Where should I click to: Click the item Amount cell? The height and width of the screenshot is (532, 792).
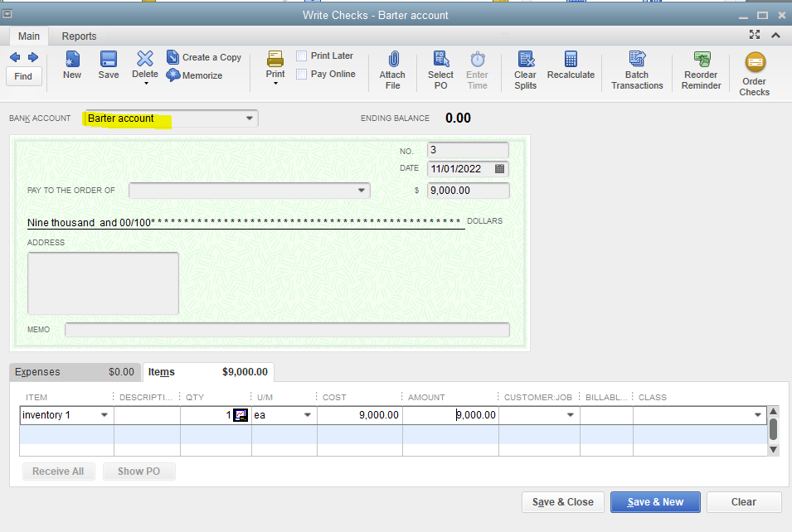(x=450, y=415)
